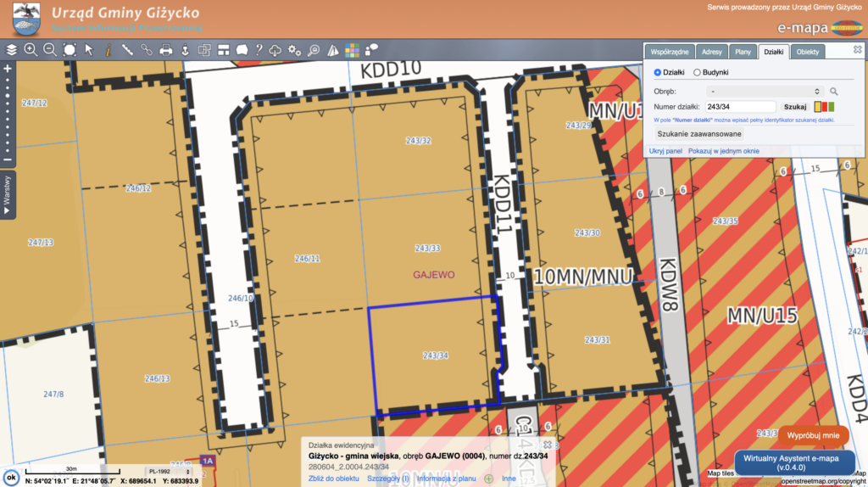
Task: Open Szukanie zaawansowane
Action: pyautogui.click(x=699, y=133)
